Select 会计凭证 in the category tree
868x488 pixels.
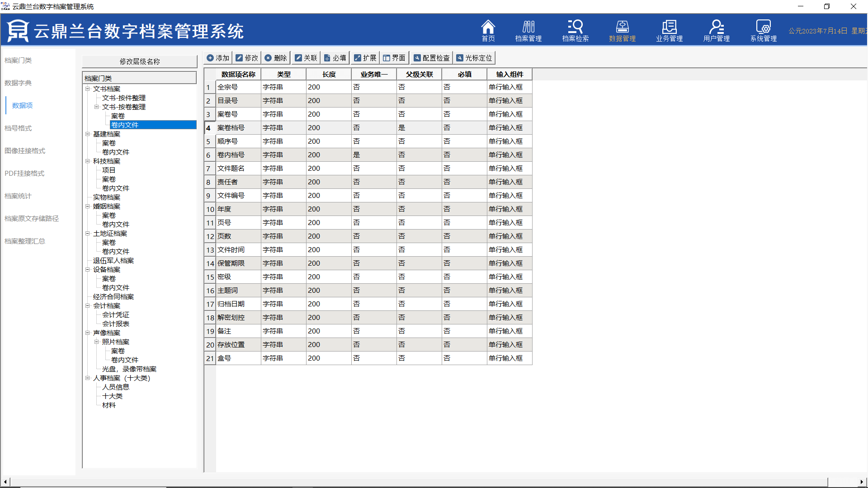pos(116,314)
